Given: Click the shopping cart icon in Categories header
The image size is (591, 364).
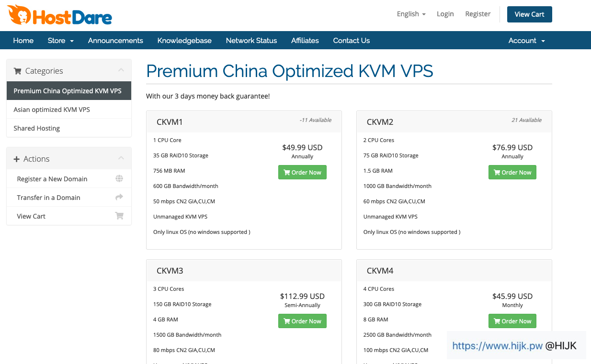Looking at the screenshot, I should [18, 71].
